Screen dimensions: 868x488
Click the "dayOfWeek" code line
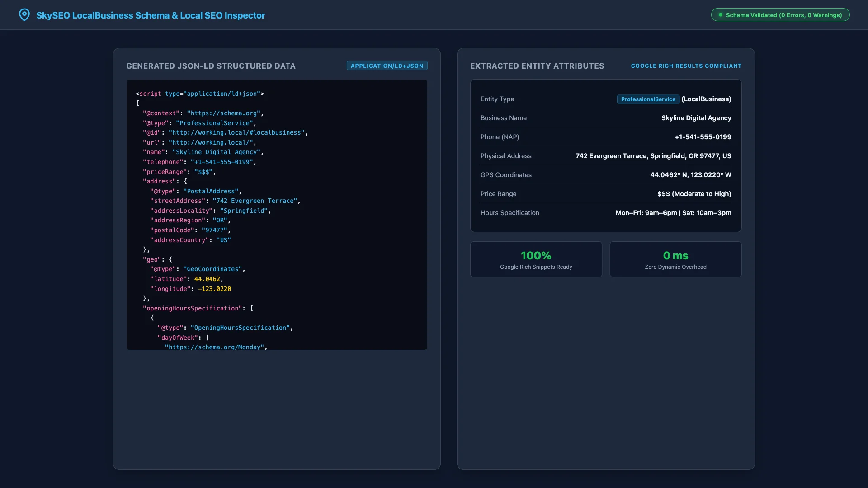point(183,338)
